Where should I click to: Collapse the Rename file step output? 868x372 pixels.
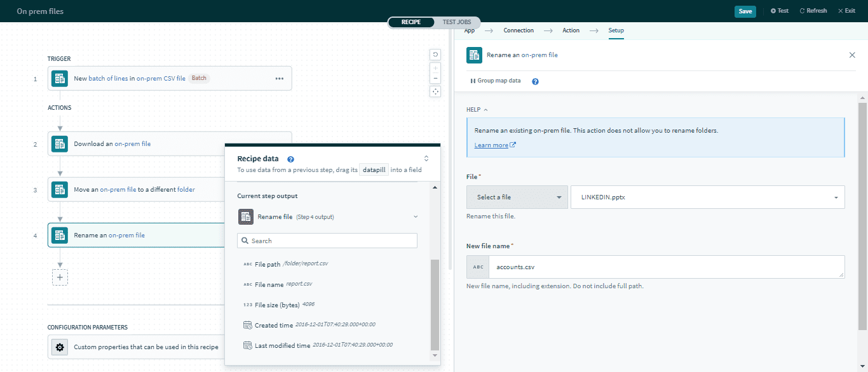coord(416,217)
